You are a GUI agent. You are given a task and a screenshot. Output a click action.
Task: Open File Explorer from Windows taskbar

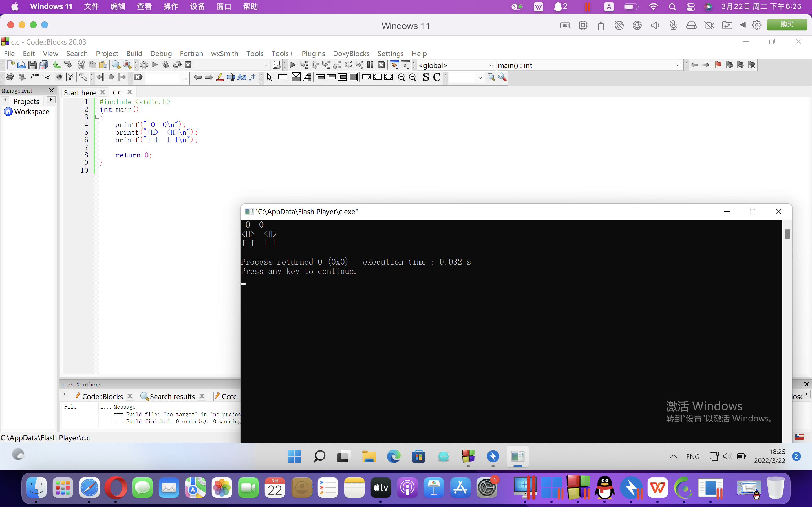(369, 457)
